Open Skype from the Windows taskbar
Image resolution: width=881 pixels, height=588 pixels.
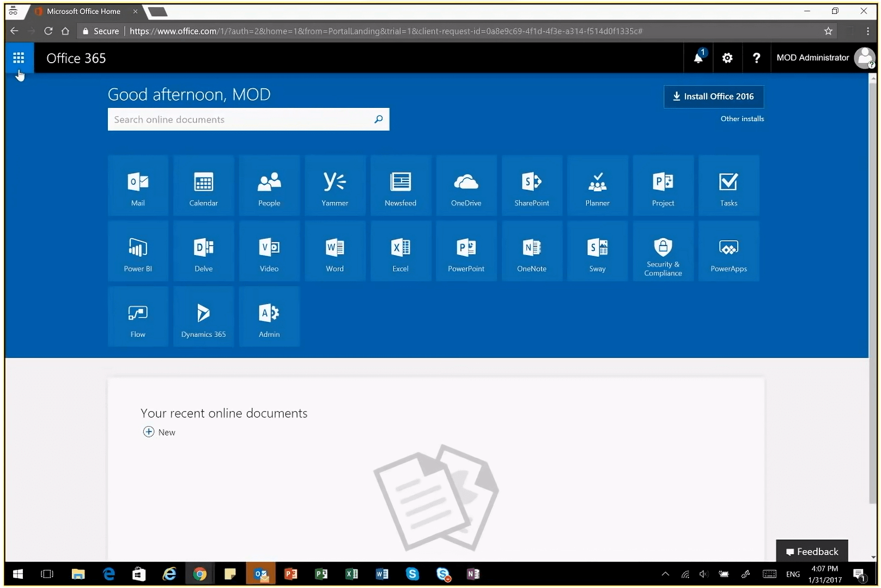click(412, 574)
